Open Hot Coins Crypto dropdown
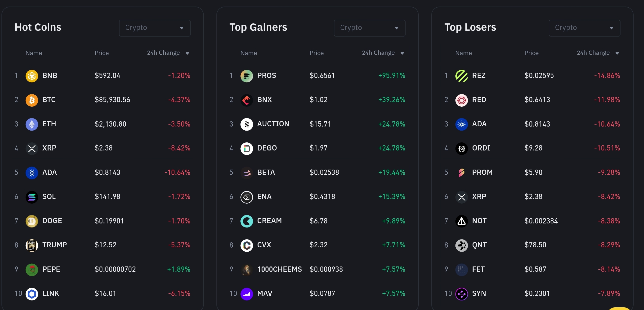Image resolution: width=644 pixels, height=310 pixels. 155,28
